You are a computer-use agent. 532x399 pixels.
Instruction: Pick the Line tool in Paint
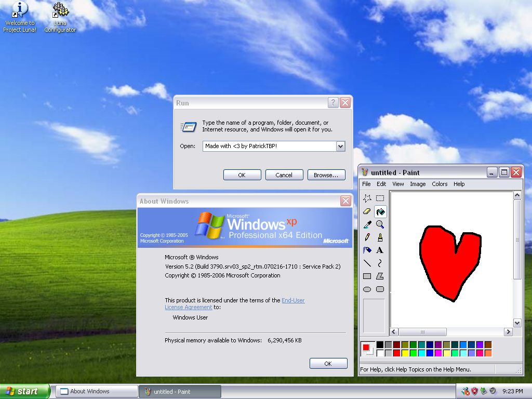pos(367,263)
